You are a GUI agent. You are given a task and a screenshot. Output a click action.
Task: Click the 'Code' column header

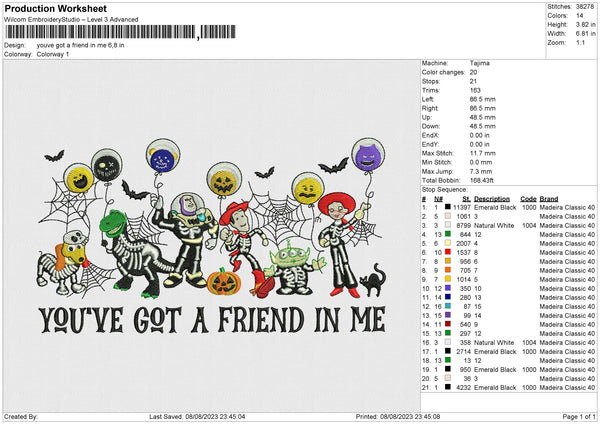click(528, 199)
